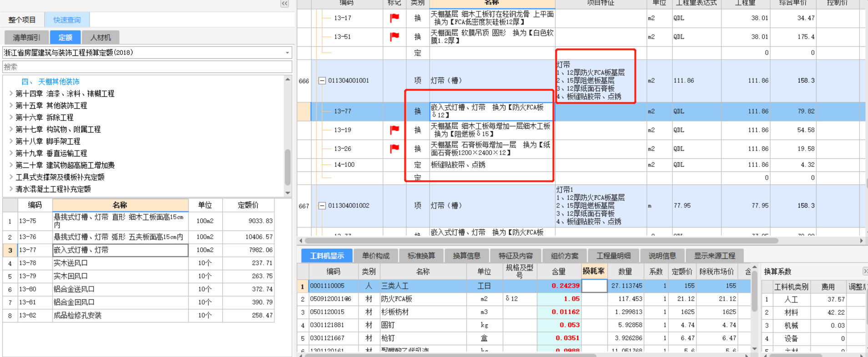Expand 第十六章 拆除工程 chapter

tap(11, 117)
